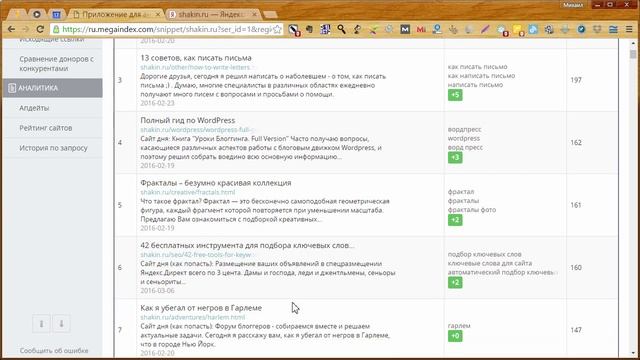Go back with the browser back arrow

tap(11, 29)
